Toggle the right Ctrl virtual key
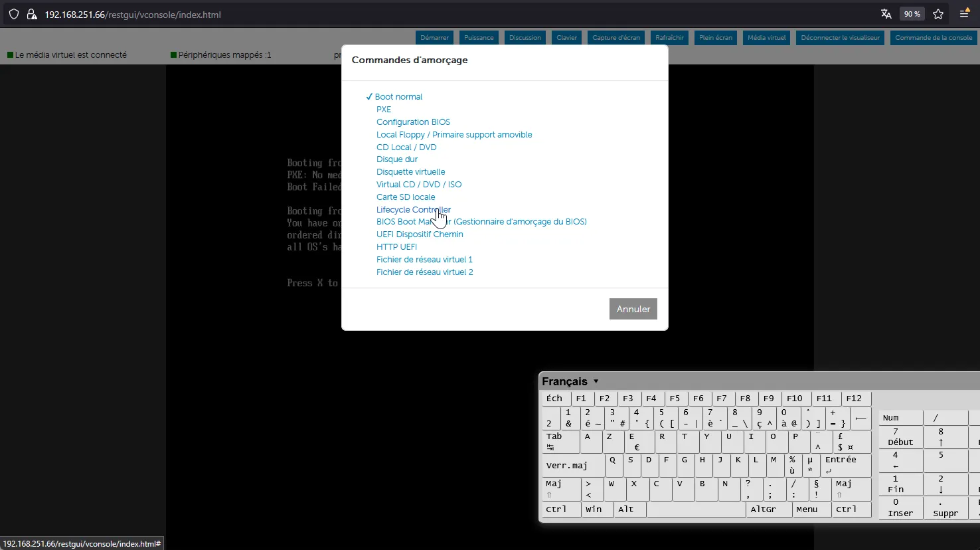The width and height of the screenshot is (980, 550). pos(851,509)
